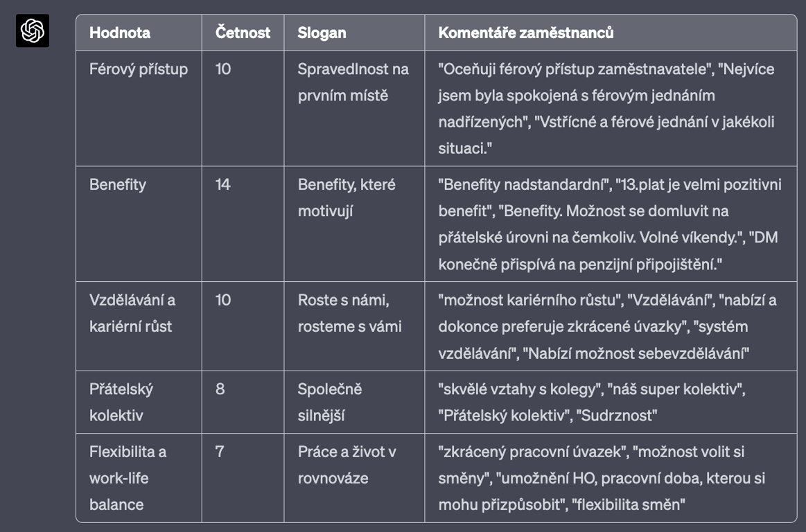Click the frequency value 7
Viewport: 806px width, 532px height.
220,452
